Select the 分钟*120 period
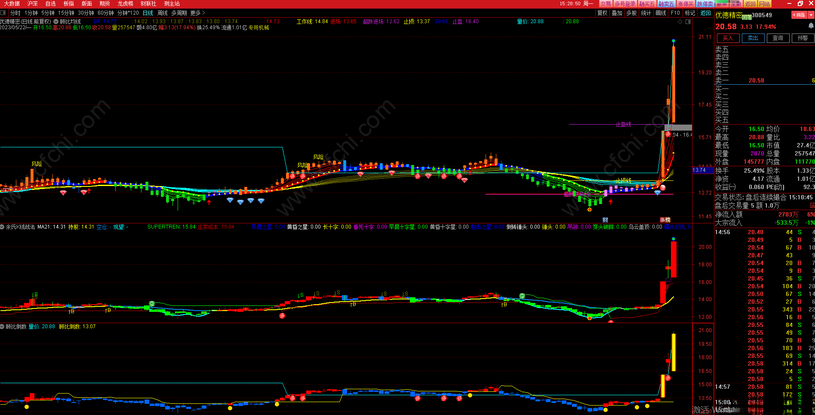 tap(128, 13)
